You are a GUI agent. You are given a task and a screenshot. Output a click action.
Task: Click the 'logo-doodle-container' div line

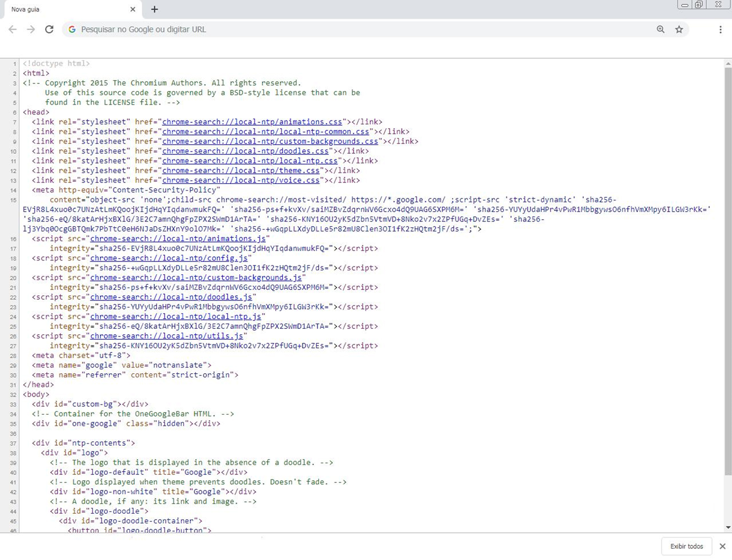[x=130, y=520]
